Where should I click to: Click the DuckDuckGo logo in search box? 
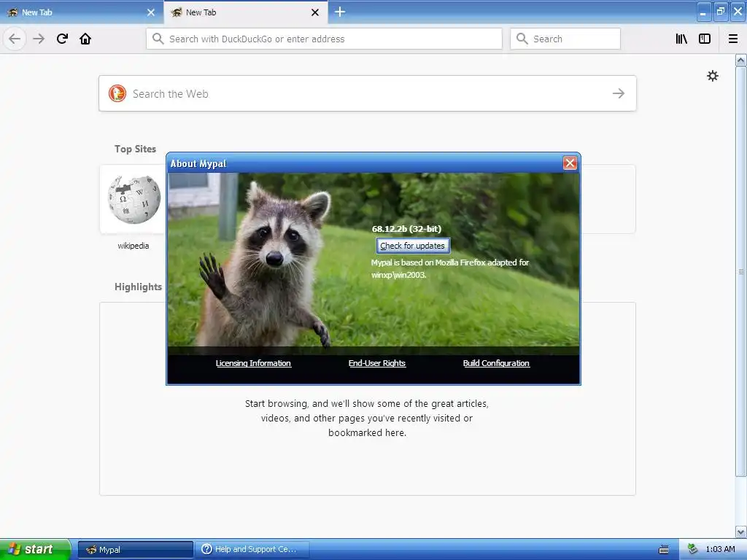(117, 93)
